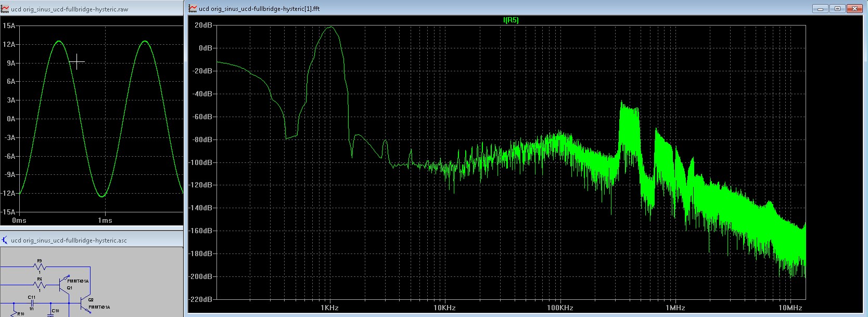
Task: Click the 0dB vertical axis label
Action: pyautogui.click(x=205, y=48)
